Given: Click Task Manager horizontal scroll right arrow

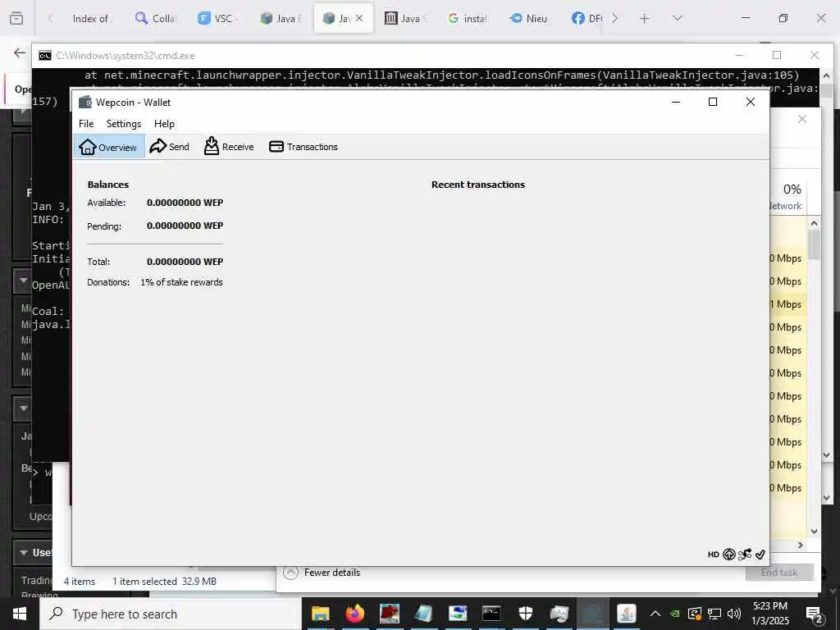Looking at the screenshot, I should [x=801, y=545].
